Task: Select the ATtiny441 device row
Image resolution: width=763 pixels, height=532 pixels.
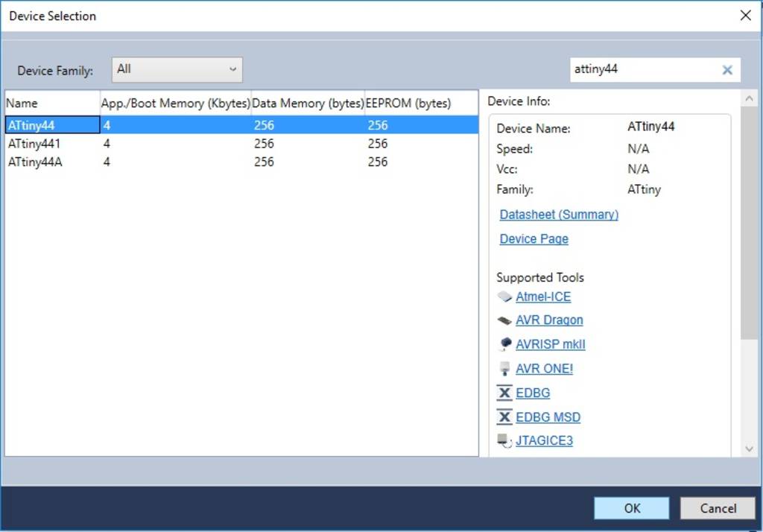Action: (x=242, y=144)
